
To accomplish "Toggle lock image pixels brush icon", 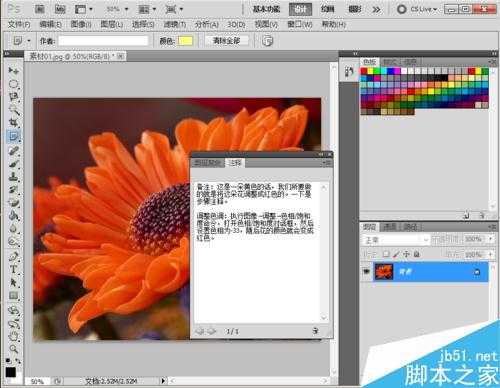I will click(x=396, y=254).
